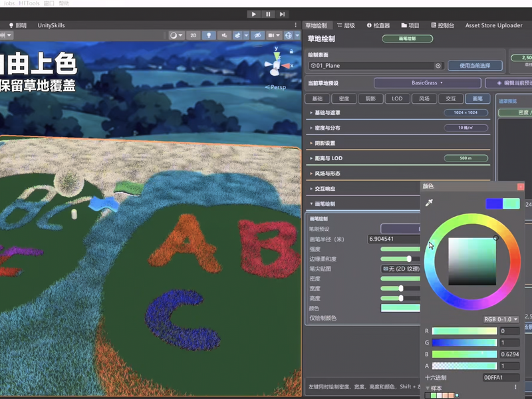Switch to the 检查器 tab
The image size is (532, 399).
378,25
